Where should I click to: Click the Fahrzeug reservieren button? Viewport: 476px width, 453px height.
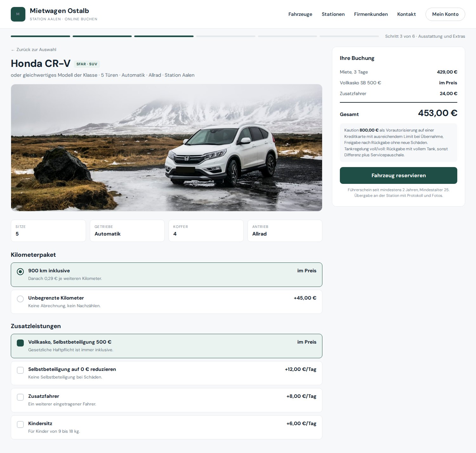click(x=399, y=175)
